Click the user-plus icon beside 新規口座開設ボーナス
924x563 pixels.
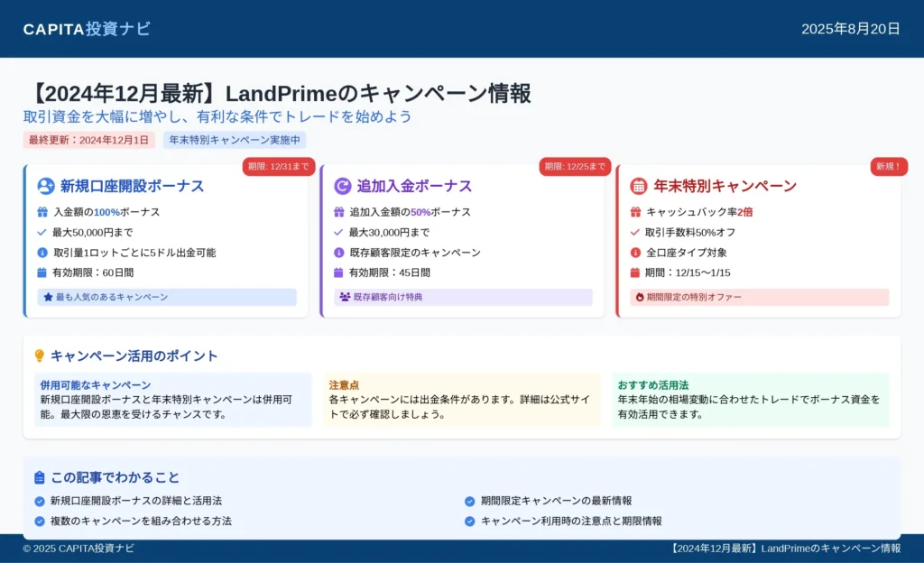[46, 186]
